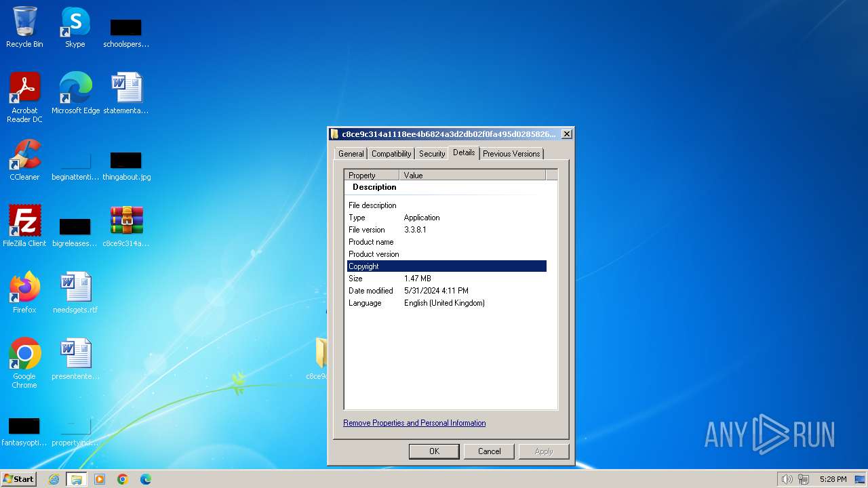Click the Value column header

[x=472, y=175]
